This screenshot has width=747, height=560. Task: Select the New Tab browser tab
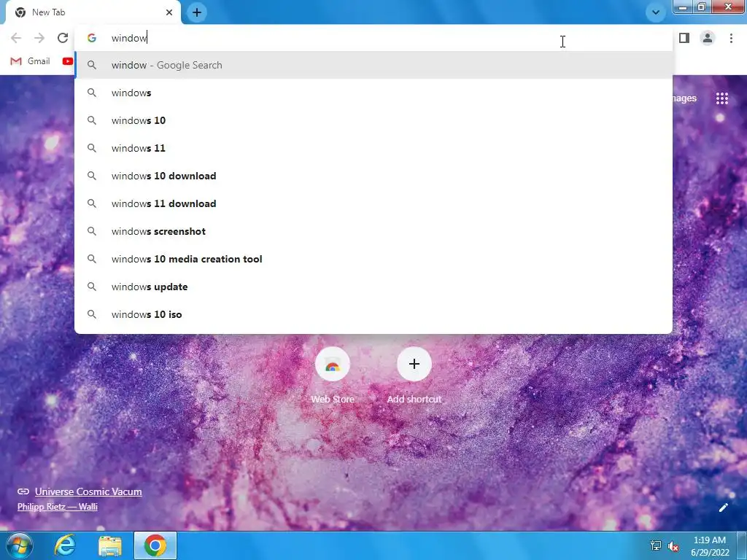pos(93,12)
